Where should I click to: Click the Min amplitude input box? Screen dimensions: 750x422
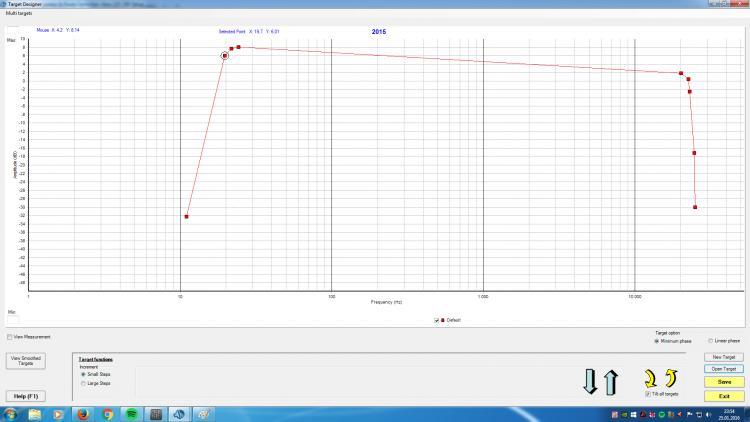pyautogui.click(x=13, y=320)
